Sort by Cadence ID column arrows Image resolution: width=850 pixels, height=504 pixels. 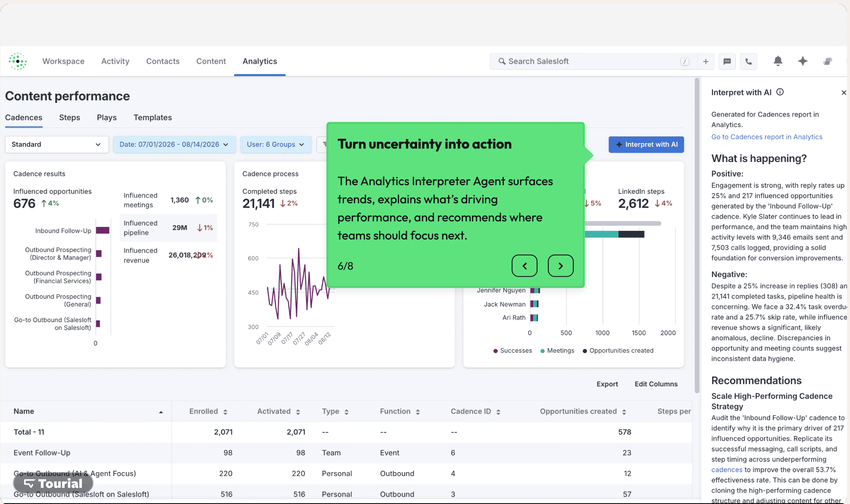(x=498, y=412)
